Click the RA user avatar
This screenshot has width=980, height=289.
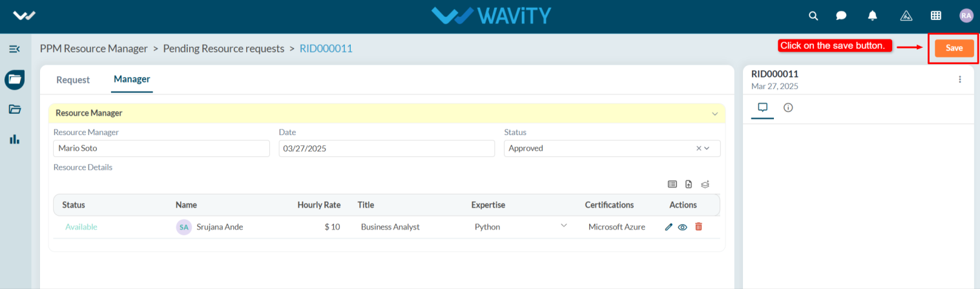coord(966,16)
